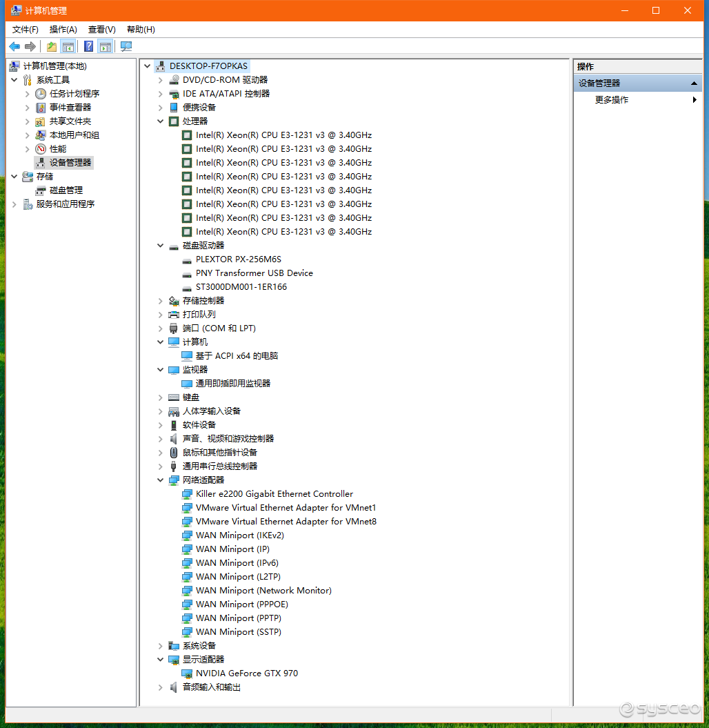Click the 软件设备 icon
Image resolution: width=709 pixels, height=728 pixels.
click(174, 425)
